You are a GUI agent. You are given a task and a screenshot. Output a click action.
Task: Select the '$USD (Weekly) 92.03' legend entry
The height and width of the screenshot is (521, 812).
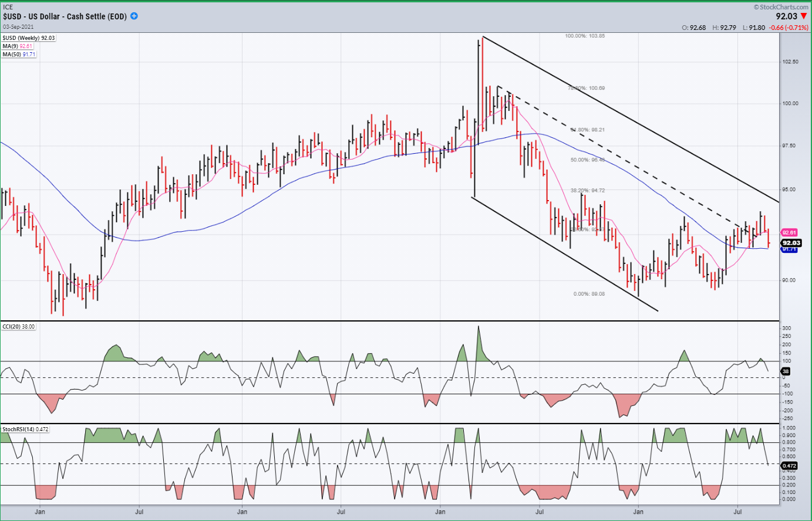(x=29, y=38)
